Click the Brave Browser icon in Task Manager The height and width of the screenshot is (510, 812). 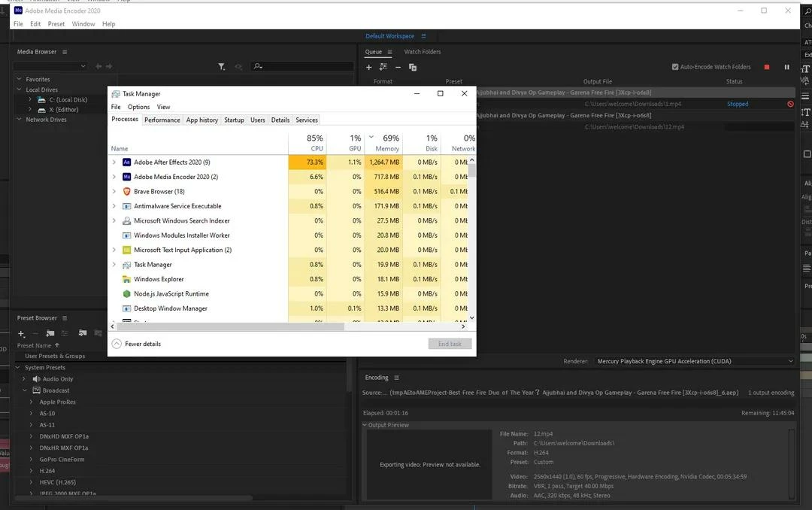[x=126, y=191]
